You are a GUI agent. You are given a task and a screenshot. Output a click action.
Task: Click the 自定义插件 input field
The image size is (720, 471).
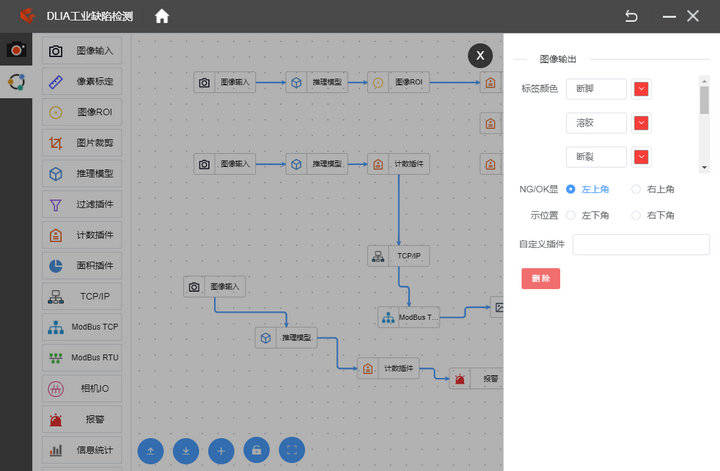(x=640, y=244)
